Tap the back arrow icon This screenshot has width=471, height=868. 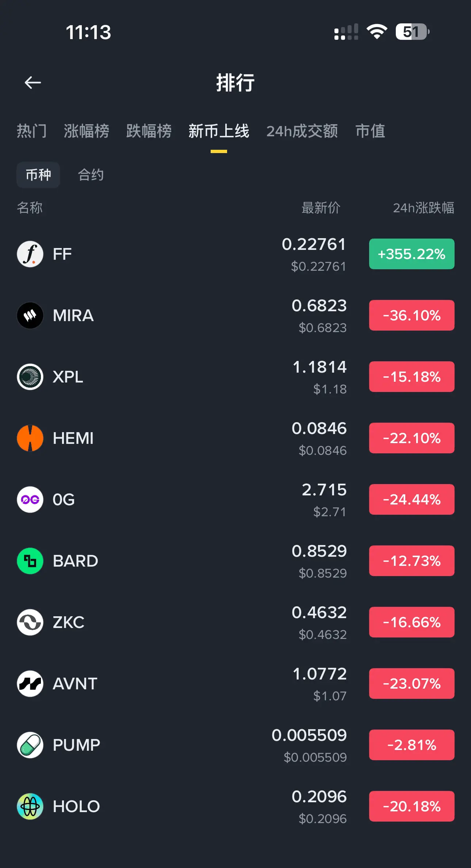(32, 83)
